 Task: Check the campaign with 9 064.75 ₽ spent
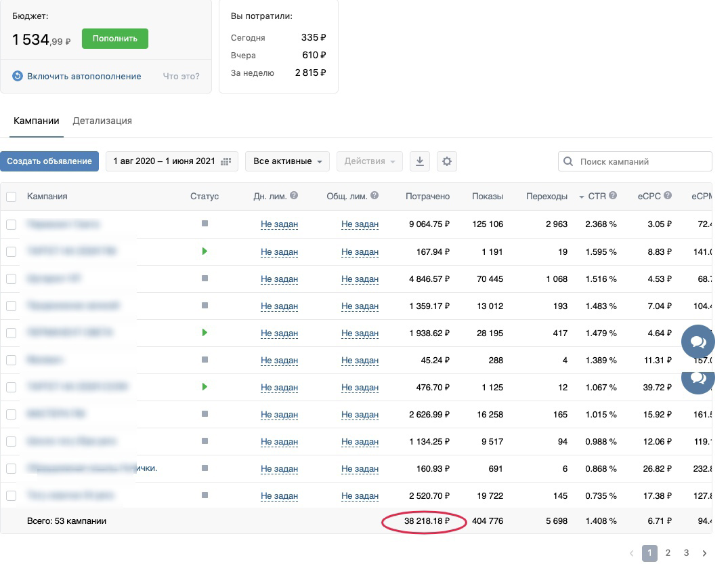(11, 224)
